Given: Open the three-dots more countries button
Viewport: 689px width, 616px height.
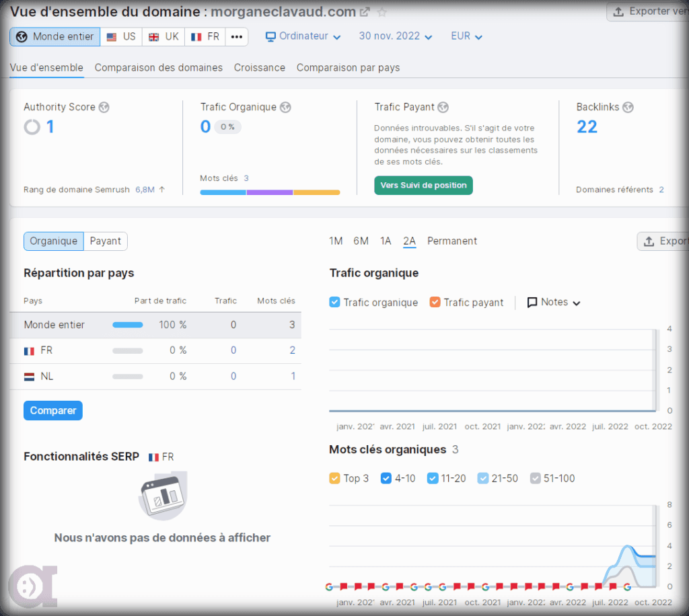Looking at the screenshot, I should [x=236, y=36].
